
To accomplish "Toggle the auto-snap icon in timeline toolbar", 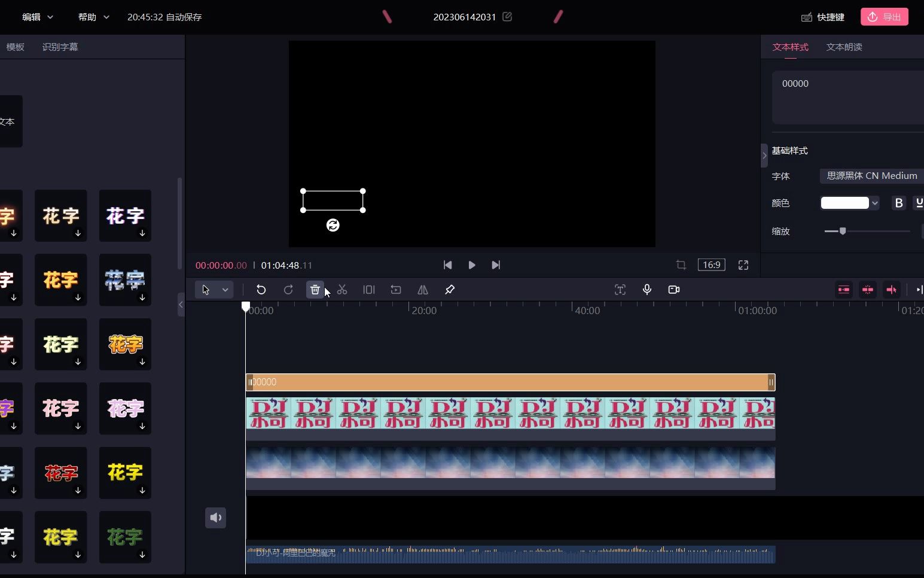I will click(868, 290).
